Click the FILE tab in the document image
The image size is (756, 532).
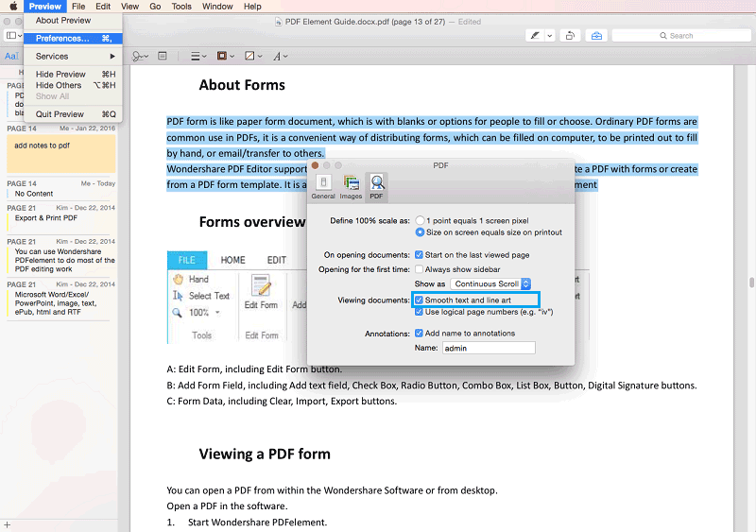(x=187, y=260)
